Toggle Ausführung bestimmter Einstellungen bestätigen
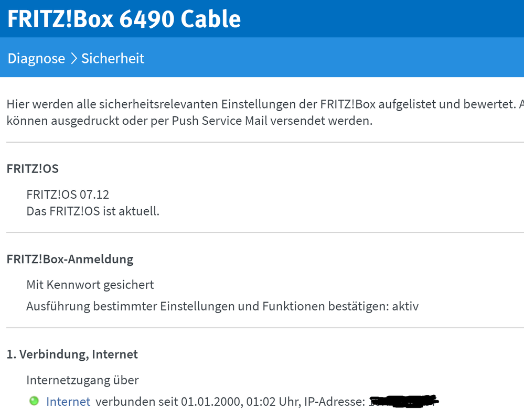Viewport: 524px width, 420px height. point(222,306)
